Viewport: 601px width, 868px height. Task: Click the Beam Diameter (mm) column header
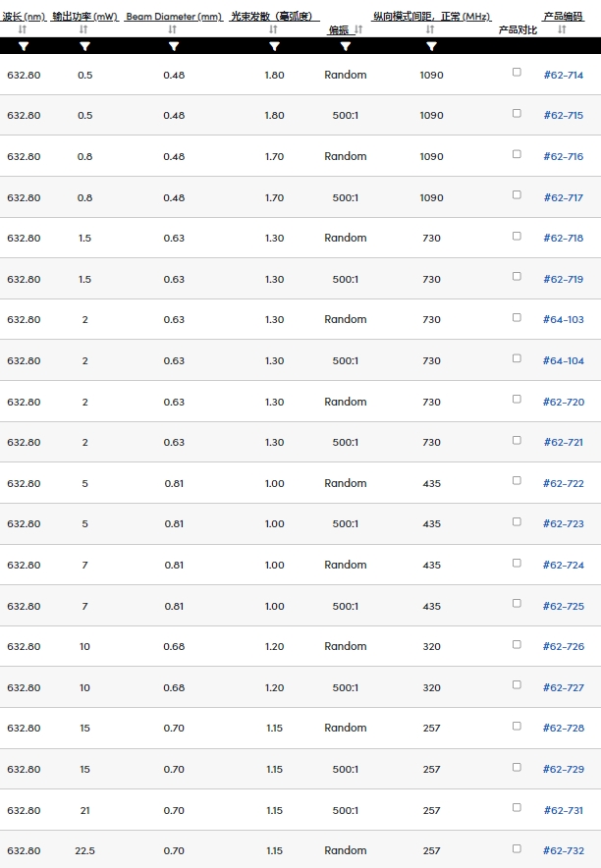[x=174, y=17]
